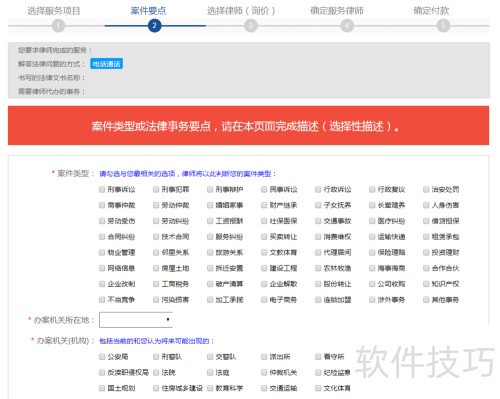Screen dimensions: 500x399
Task: Tick the 行政诉讼 checkbox
Action: (x=318, y=189)
